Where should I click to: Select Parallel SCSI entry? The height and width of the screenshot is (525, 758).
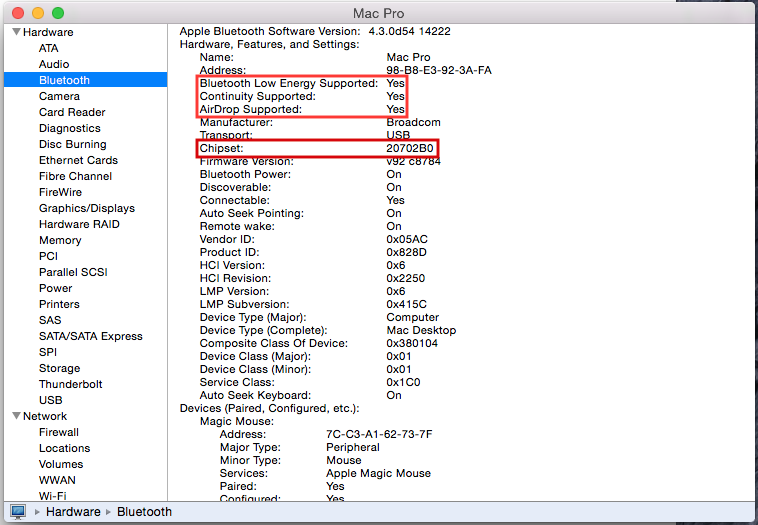(x=73, y=272)
